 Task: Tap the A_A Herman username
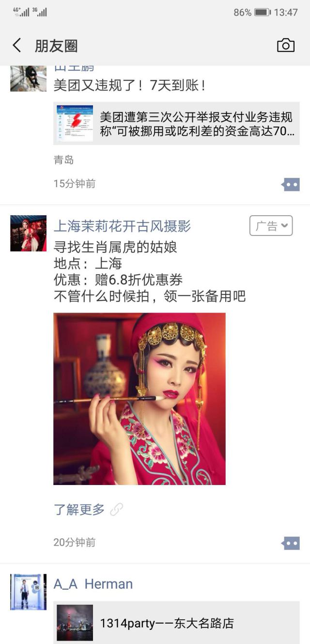pos(93,584)
